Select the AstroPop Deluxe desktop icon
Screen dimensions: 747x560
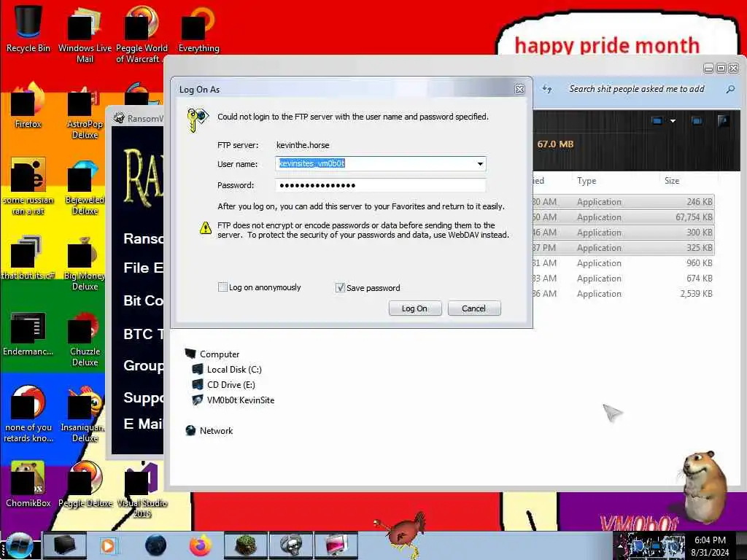(85, 112)
